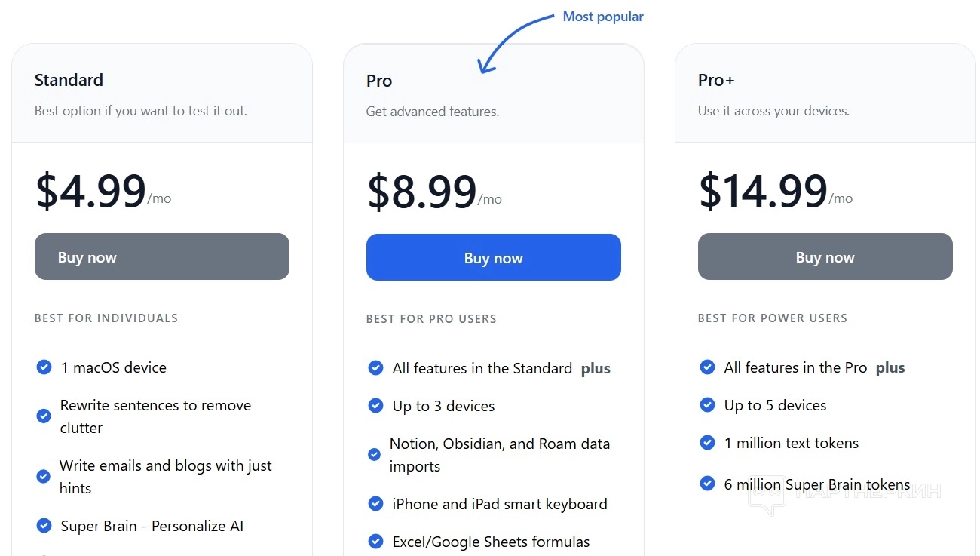Click checkmark for All features in the Pro
This screenshot has height=556, width=980.
[x=707, y=367]
